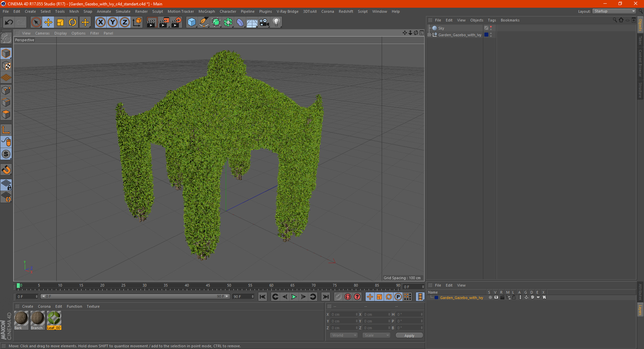This screenshot has width=644, height=349.
Task: Switch to Polygons mode
Action: pos(6,114)
